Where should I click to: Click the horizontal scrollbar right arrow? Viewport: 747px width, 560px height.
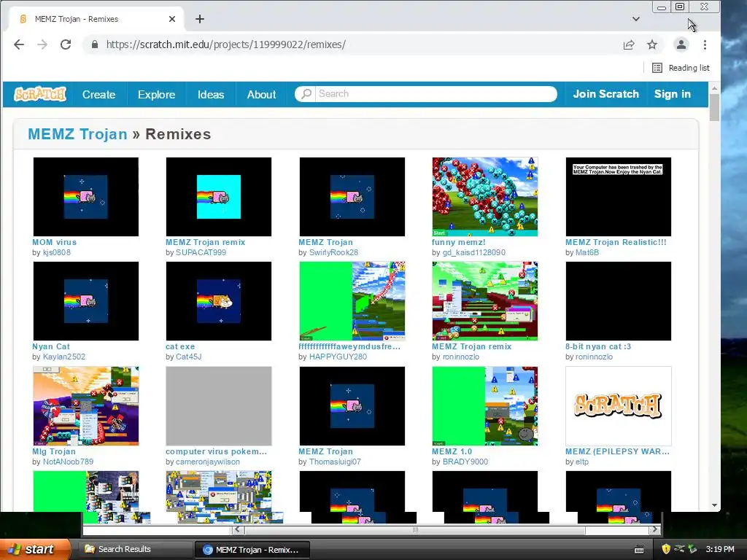tap(655, 529)
